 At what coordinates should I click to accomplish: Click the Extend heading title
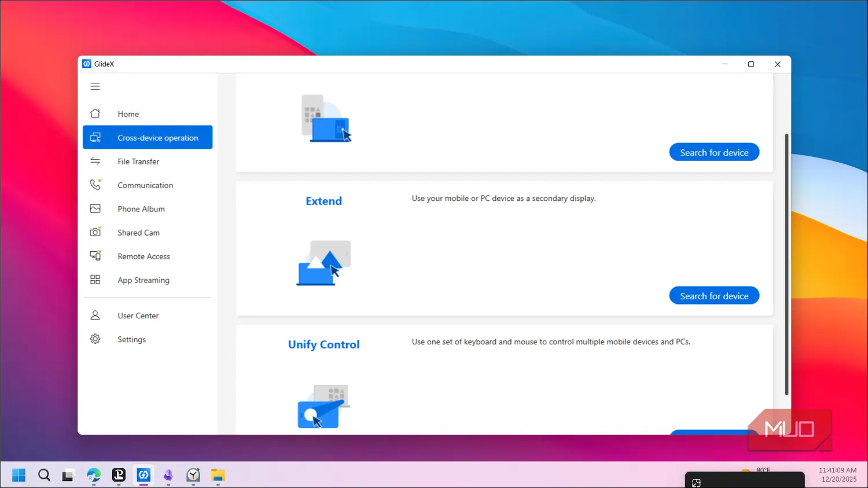[x=323, y=201]
